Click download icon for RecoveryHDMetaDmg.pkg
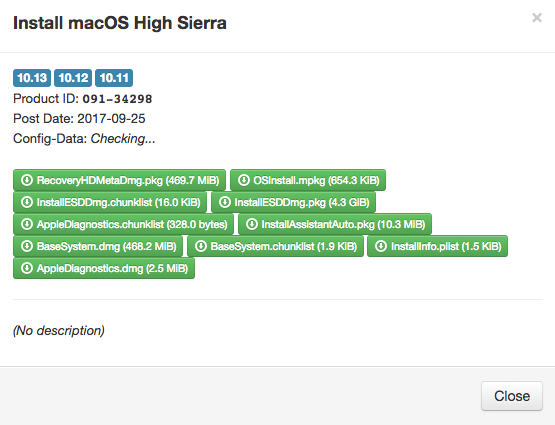 click(27, 180)
